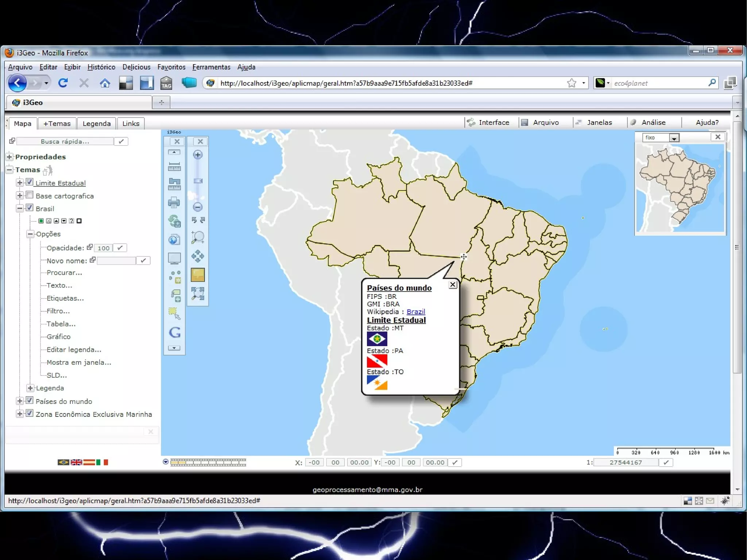Open the Análise menu
Image resolution: width=747 pixels, height=560 pixels.
point(653,123)
